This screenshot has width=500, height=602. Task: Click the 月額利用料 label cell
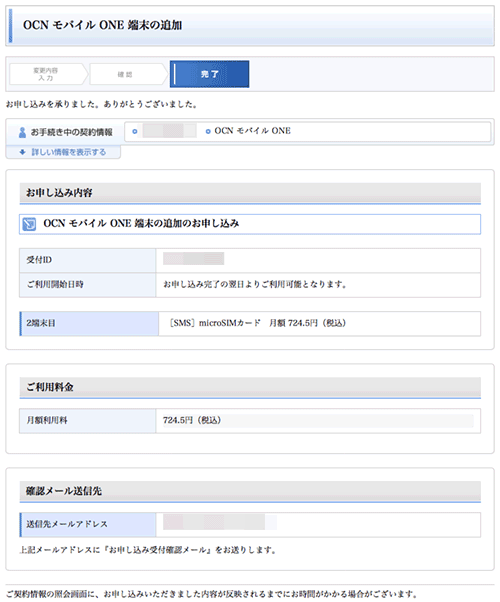(88, 421)
